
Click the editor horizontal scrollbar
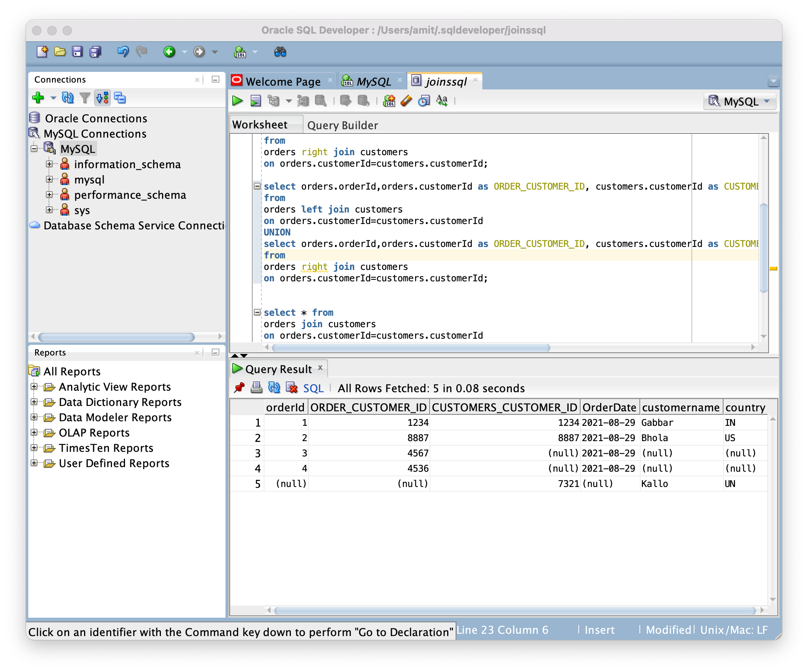tap(411, 348)
